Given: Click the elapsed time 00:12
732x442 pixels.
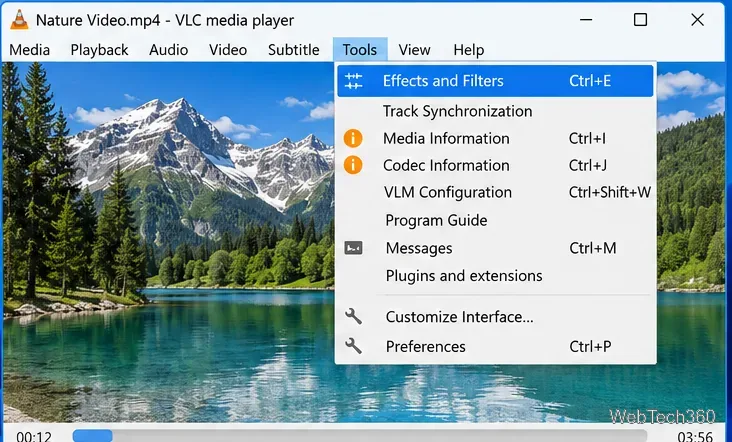Looking at the screenshot, I should coord(34,437).
